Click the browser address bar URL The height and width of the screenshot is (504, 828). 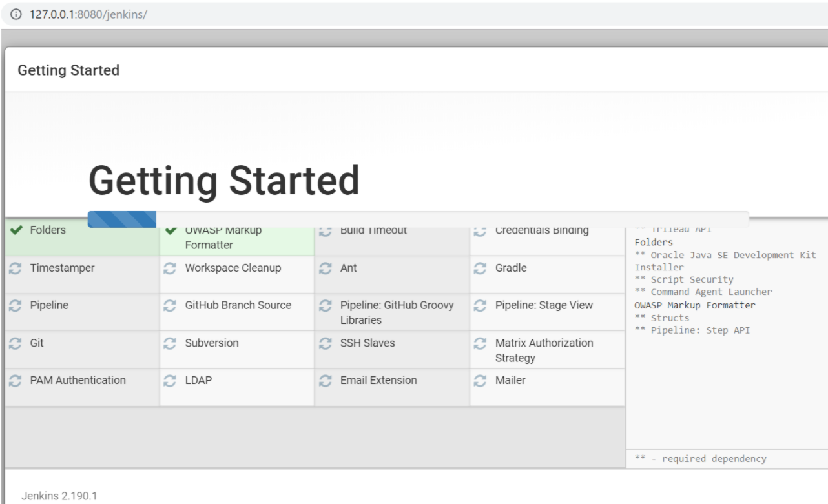88,14
